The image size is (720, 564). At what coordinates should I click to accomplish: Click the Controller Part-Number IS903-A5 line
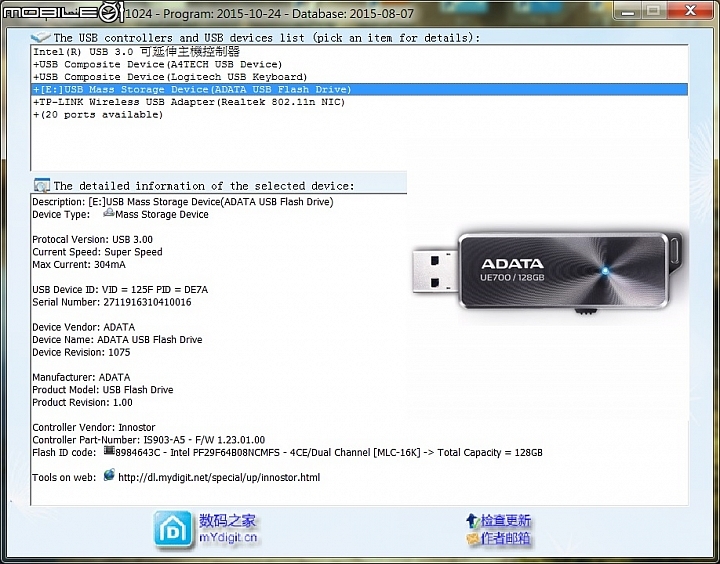[x=148, y=440]
